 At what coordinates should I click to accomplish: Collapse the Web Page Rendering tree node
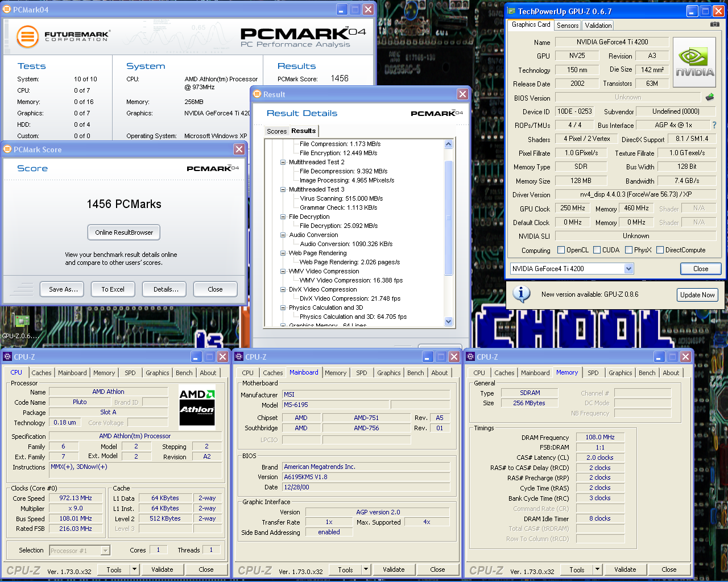[283, 253]
